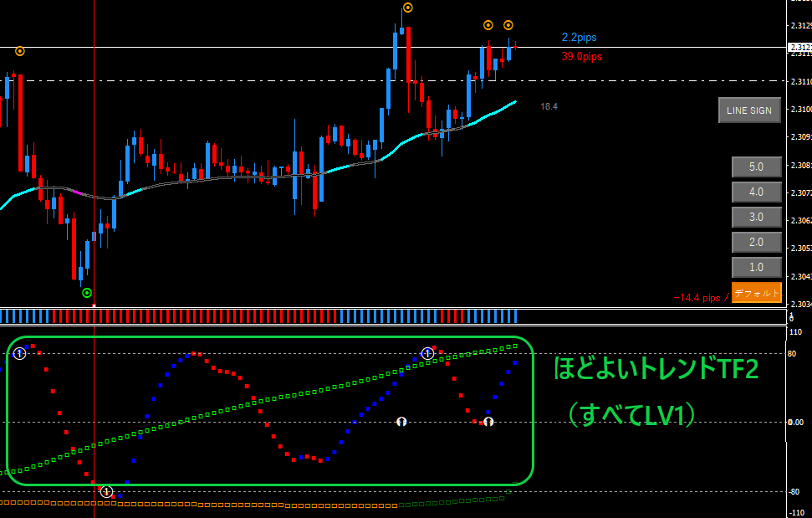Click the circled 1 marker at oscillator bottom

106,492
